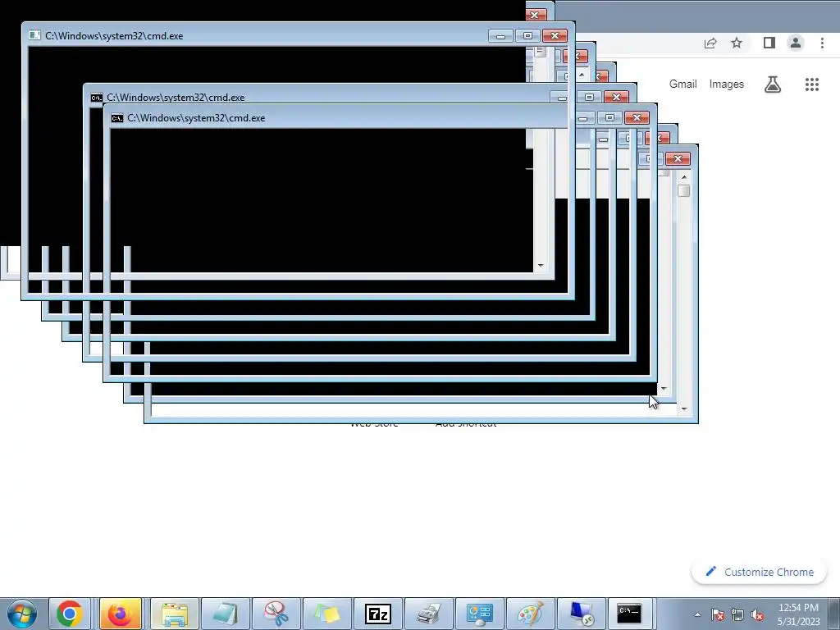840x630 pixels.
Task: Open the Notepad taskbar icon
Action: (x=226, y=614)
